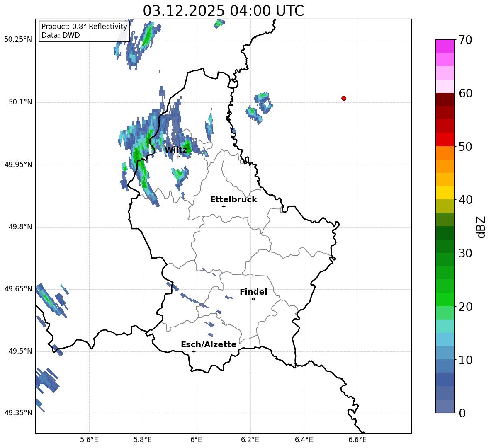Click 'Product: 0.8° Reflectivity' text

pos(84,27)
